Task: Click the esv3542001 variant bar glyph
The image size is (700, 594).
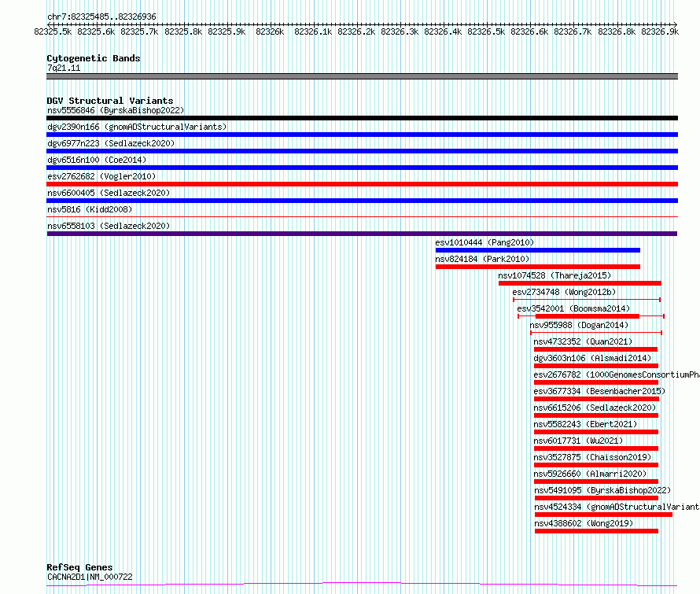Action: (591, 316)
